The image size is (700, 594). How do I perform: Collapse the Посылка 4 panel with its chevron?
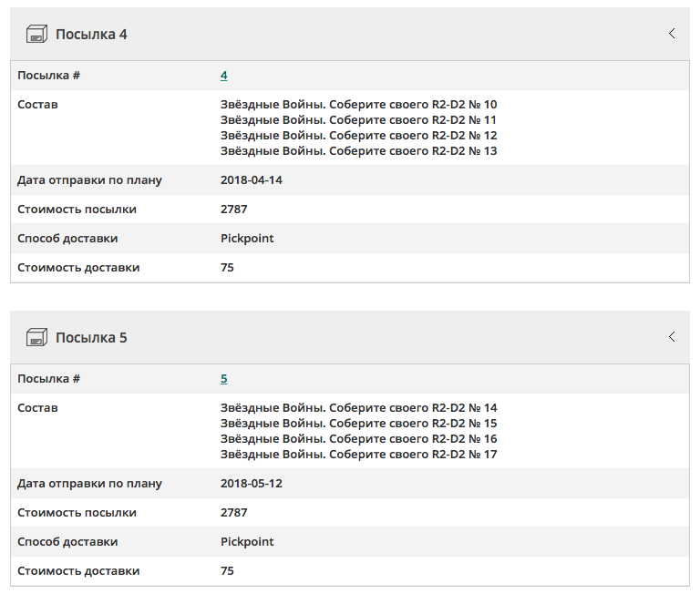[x=672, y=34]
